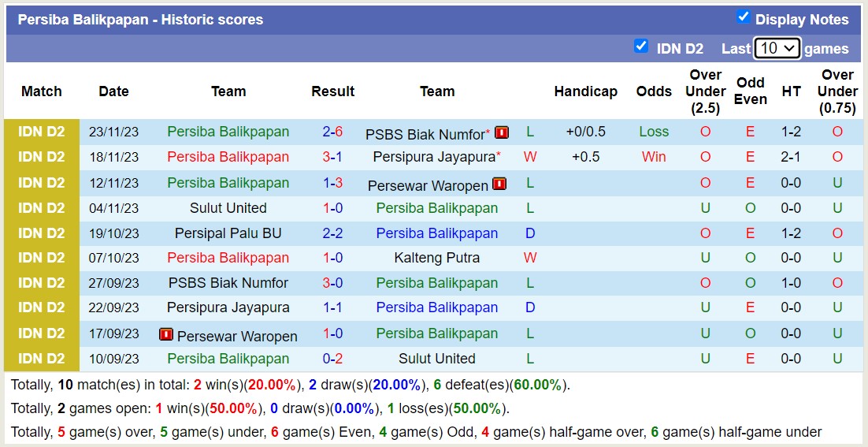Click date 19/10/23

[114, 233]
